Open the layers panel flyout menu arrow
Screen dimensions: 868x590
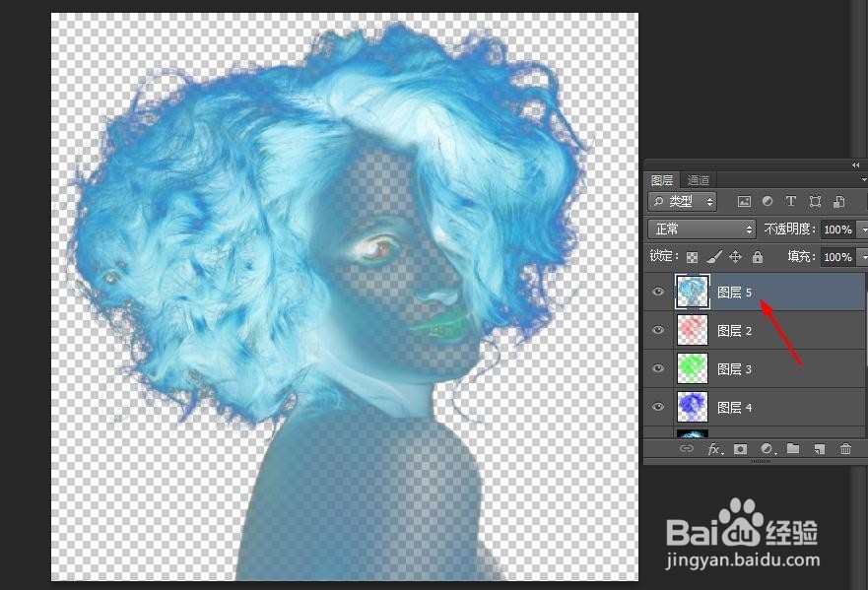pyautogui.click(x=864, y=180)
